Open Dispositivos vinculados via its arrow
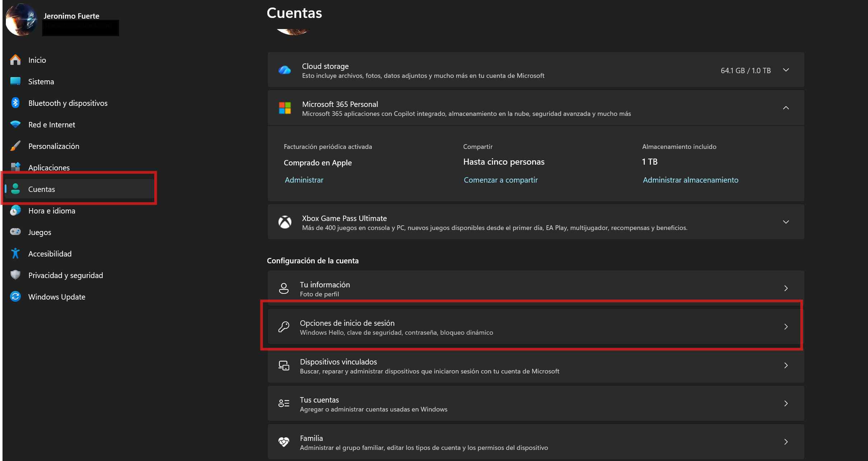The width and height of the screenshot is (868, 461). [x=786, y=366]
